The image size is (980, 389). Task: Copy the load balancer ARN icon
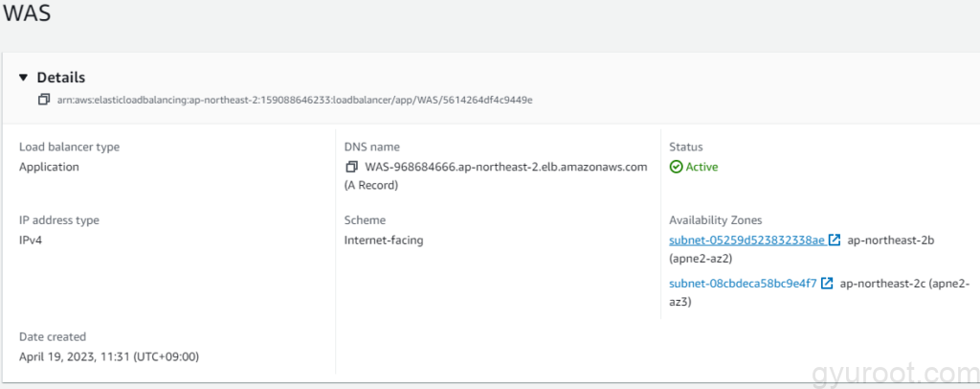tap(43, 100)
